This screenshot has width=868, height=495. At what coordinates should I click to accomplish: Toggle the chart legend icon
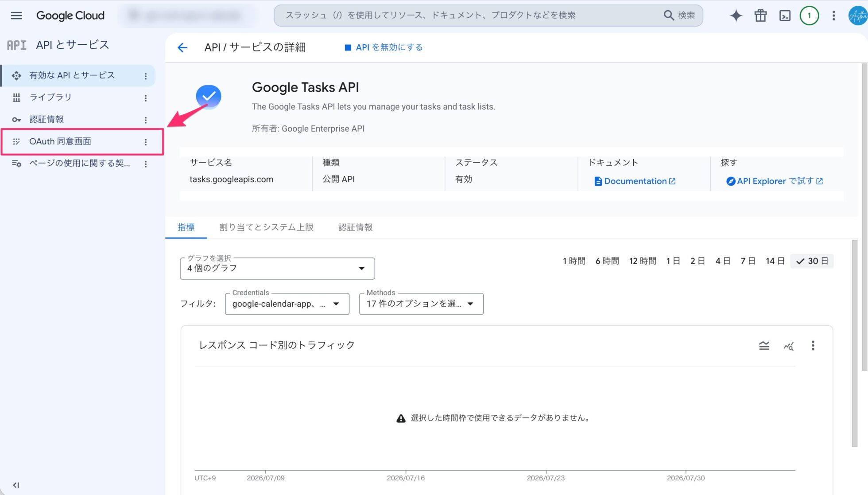764,346
